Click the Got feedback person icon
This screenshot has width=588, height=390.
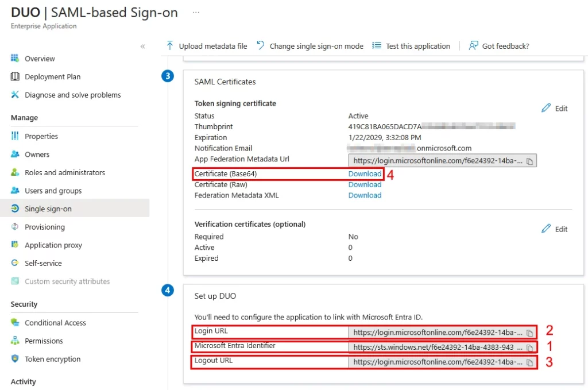473,46
